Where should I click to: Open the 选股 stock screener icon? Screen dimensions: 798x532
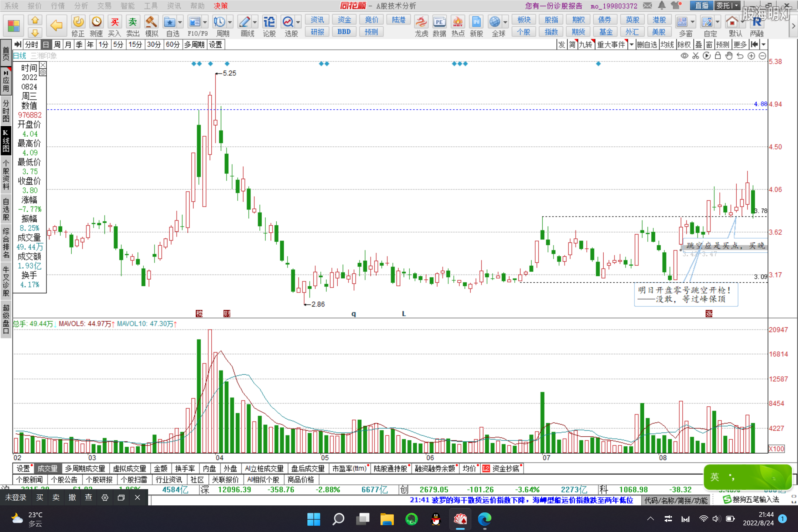click(288, 22)
